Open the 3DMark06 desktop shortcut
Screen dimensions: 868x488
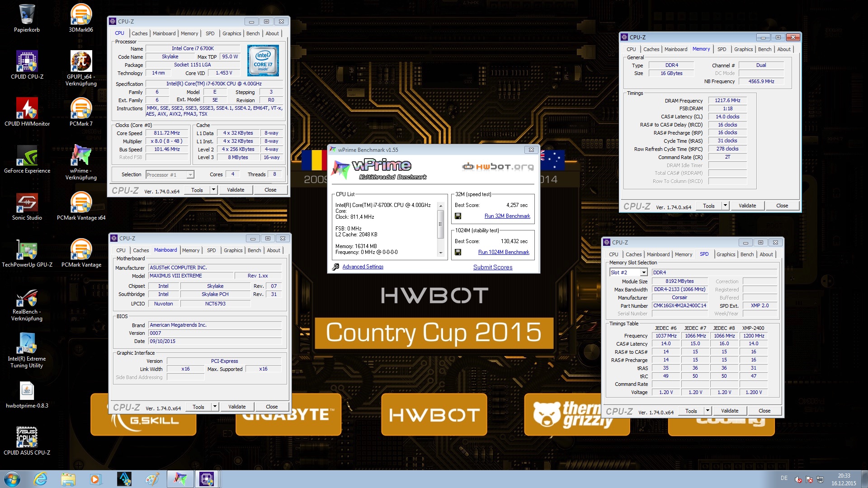[x=81, y=18]
